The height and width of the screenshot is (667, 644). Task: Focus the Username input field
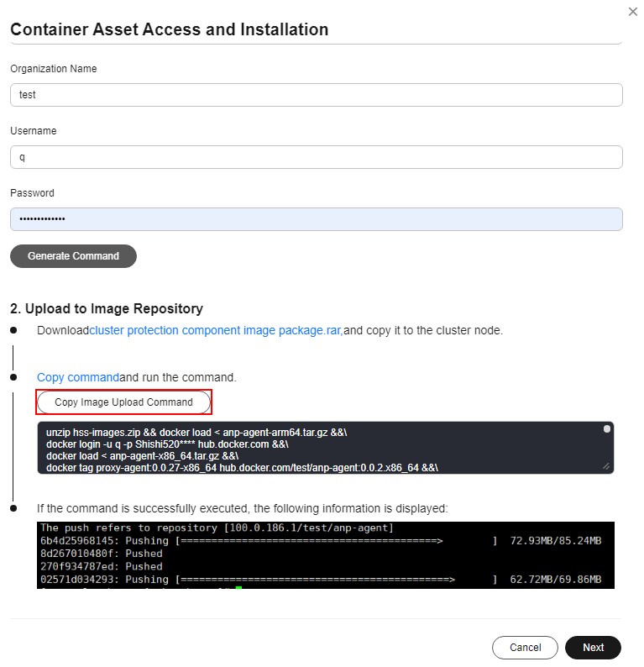coord(317,157)
